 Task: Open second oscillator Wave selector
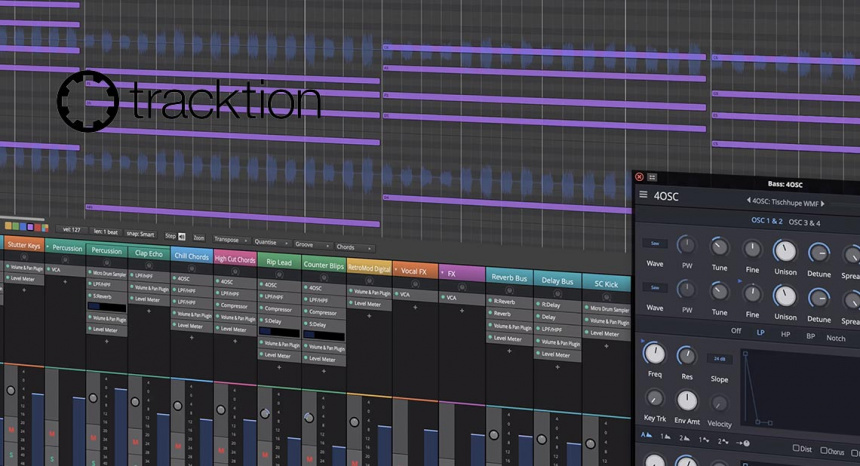tap(655, 287)
